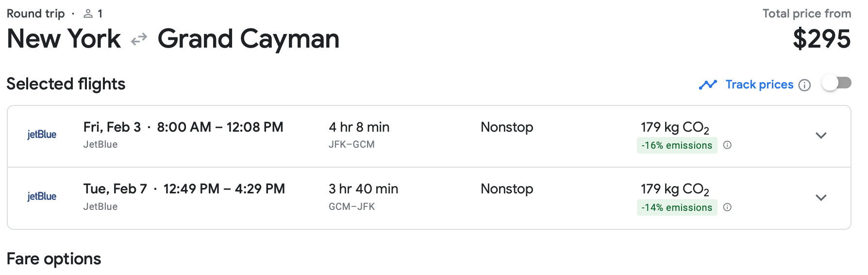This screenshot has height=275, width=868.
Task: Click the -14% emissions badge
Action: (676, 207)
